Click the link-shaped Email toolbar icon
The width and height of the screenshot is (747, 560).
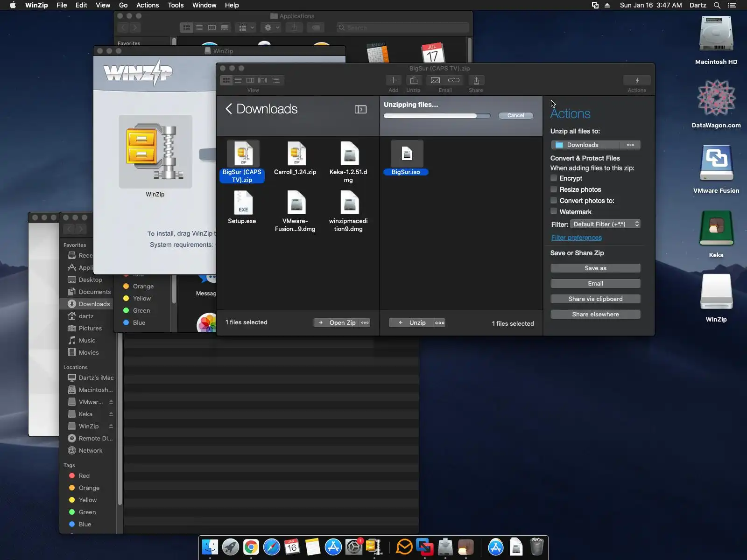[454, 80]
